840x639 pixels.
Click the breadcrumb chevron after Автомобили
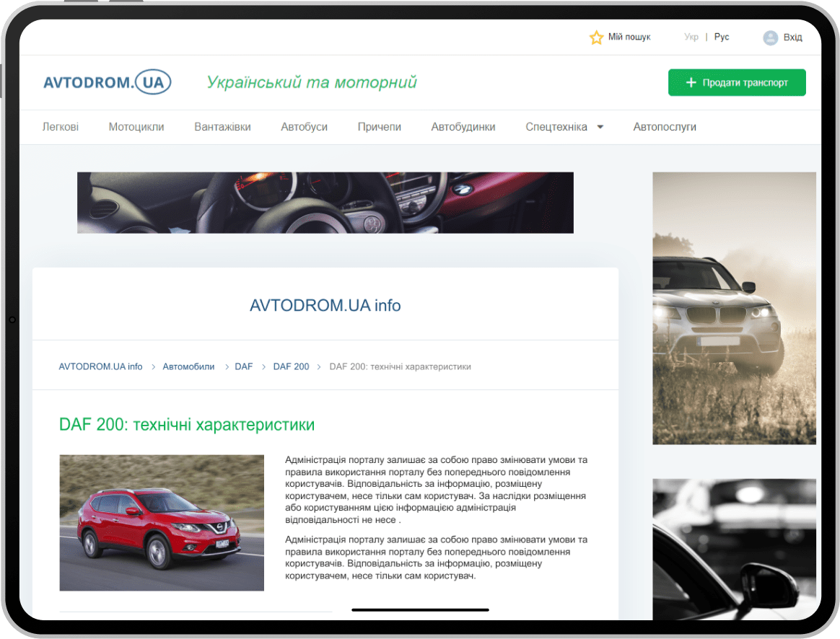[227, 367]
